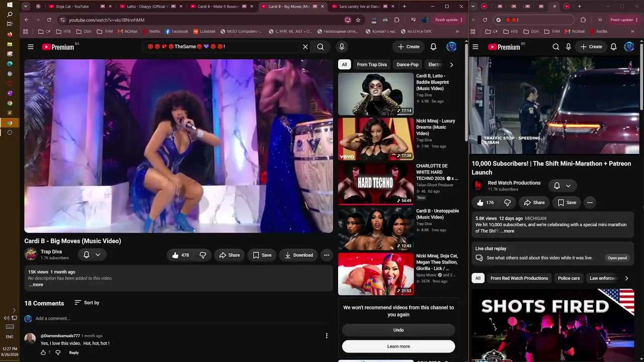The height and width of the screenshot is (362, 644).
Task: Open Sort by menu for comments
Action: click(x=87, y=303)
